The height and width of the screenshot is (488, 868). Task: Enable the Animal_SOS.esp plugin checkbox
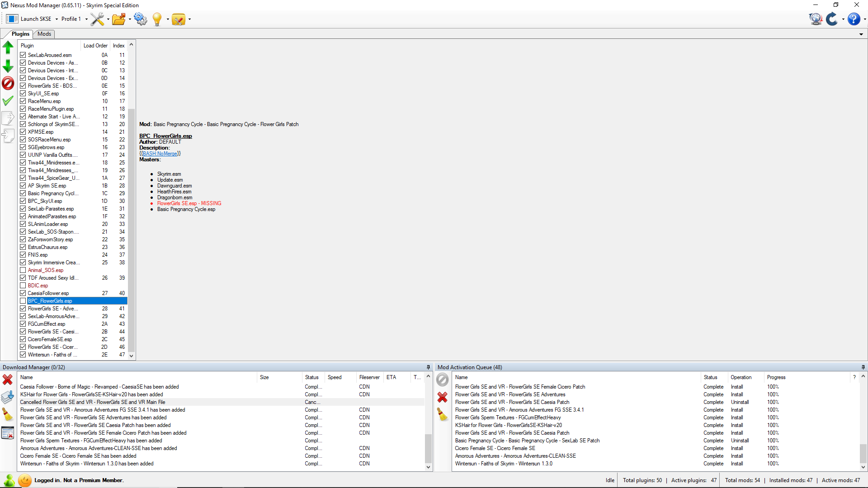pos(23,270)
